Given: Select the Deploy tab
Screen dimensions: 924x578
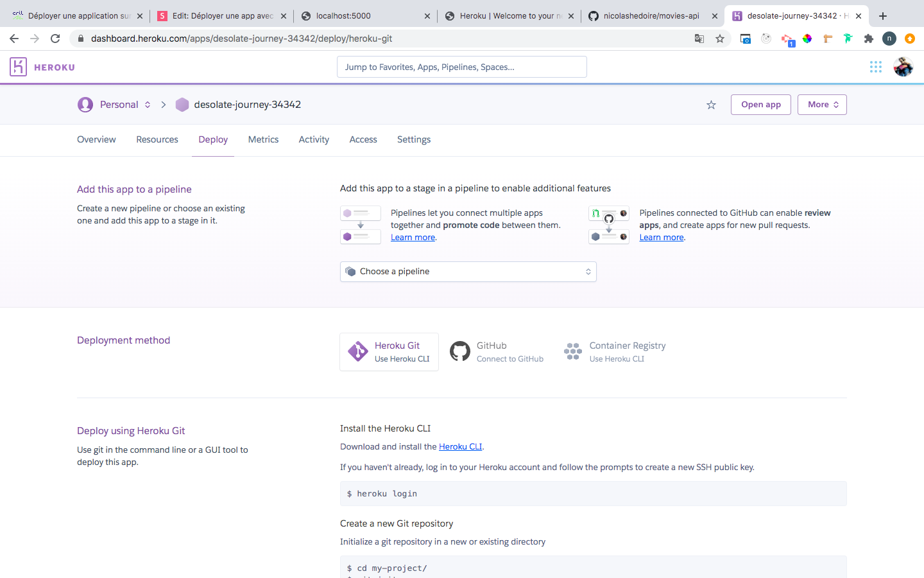Looking at the screenshot, I should click(x=213, y=139).
